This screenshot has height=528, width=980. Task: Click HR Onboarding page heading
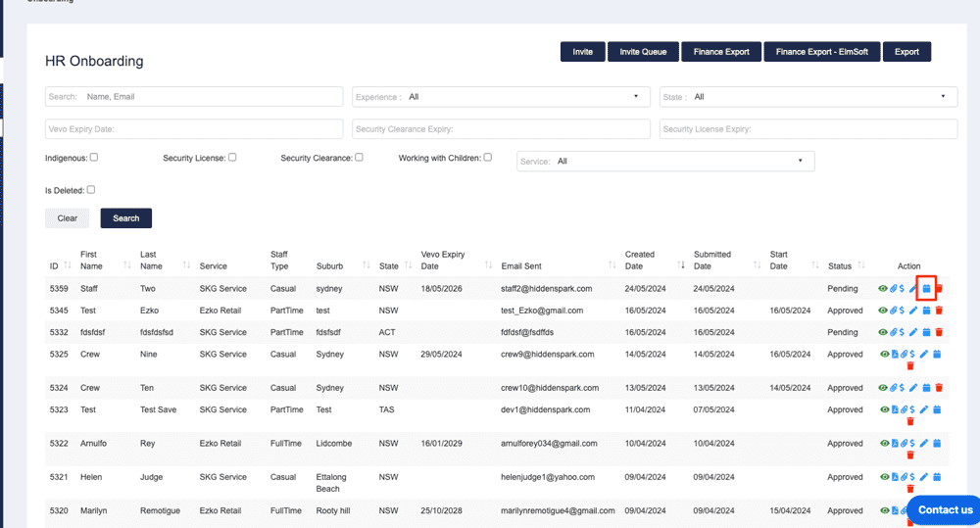point(94,62)
